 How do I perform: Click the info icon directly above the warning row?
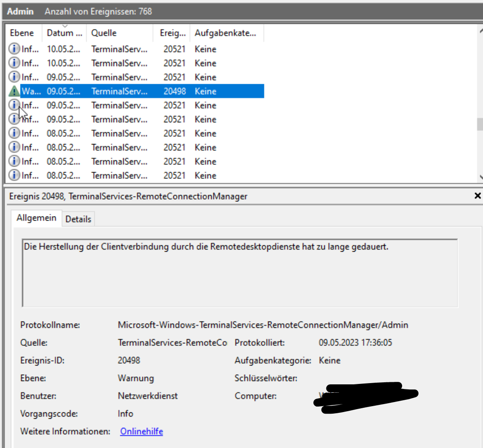(x=14, y=77)
